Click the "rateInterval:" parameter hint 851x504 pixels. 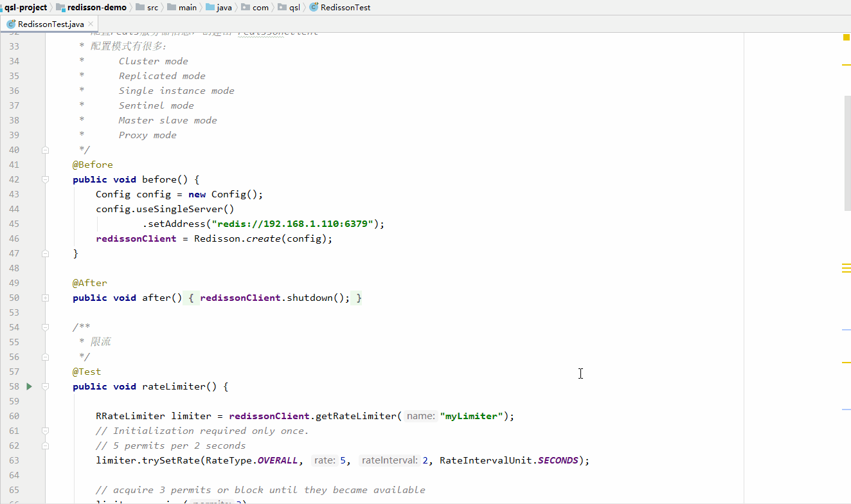coord(390,460)
